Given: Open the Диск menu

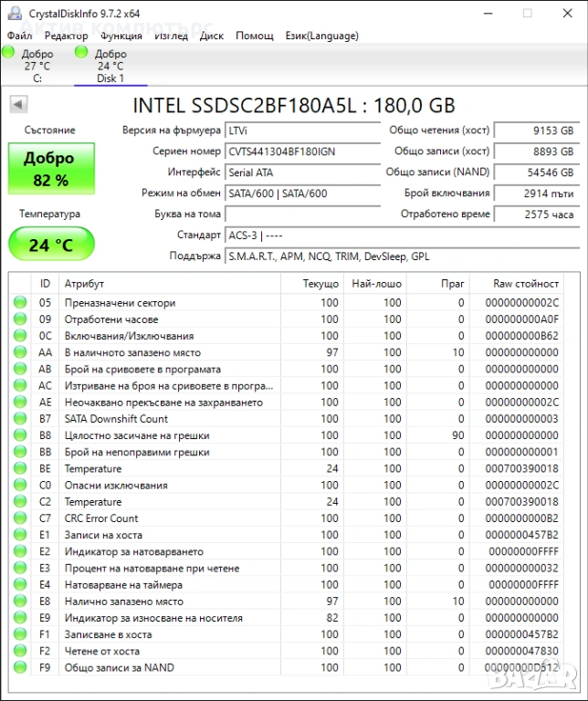Looking at the screenshot, I should 211,36.
